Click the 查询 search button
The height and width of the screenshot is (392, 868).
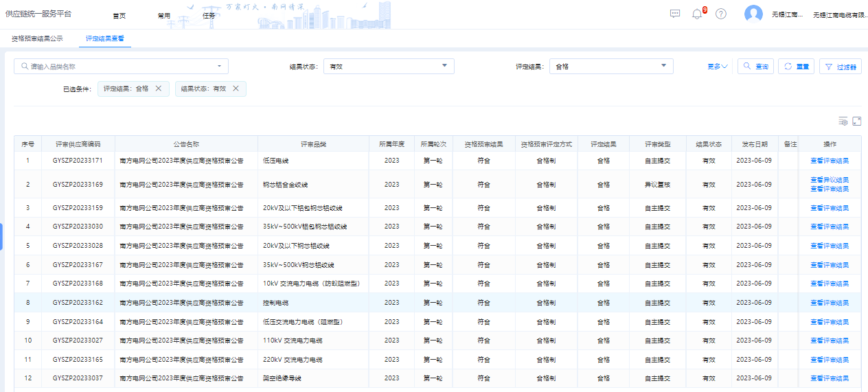click(x=755, y=67)
